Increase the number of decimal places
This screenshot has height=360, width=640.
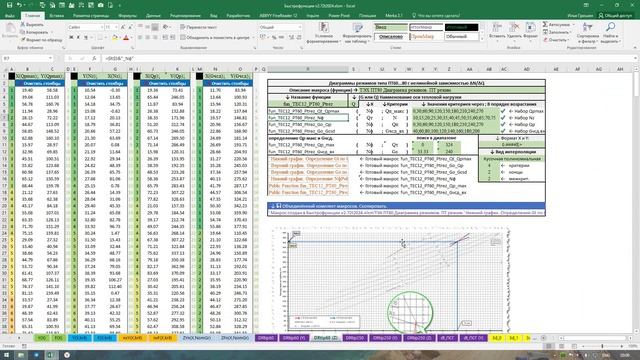pos(291,37)
